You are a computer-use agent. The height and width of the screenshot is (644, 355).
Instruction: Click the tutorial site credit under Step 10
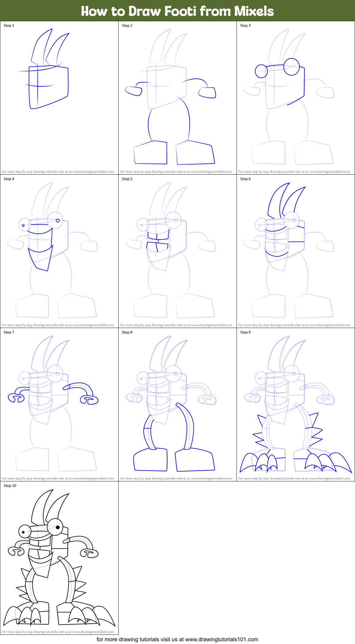[x=58, y=632]
